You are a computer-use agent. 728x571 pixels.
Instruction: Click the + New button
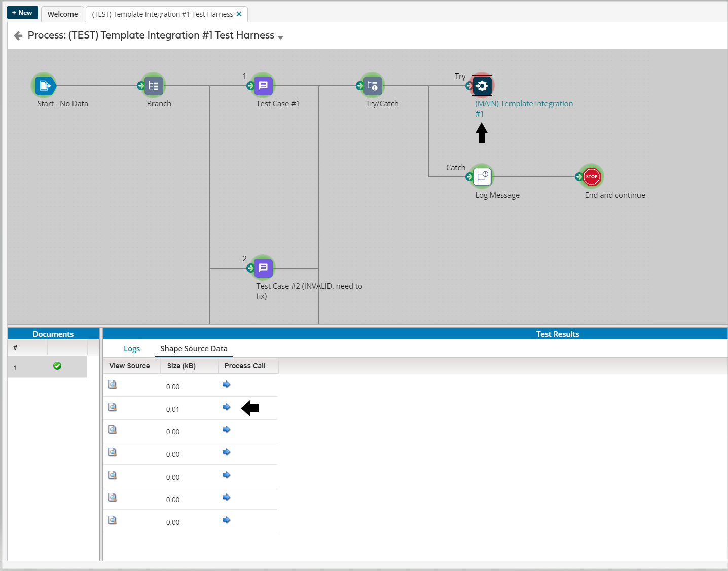(22, 13)
